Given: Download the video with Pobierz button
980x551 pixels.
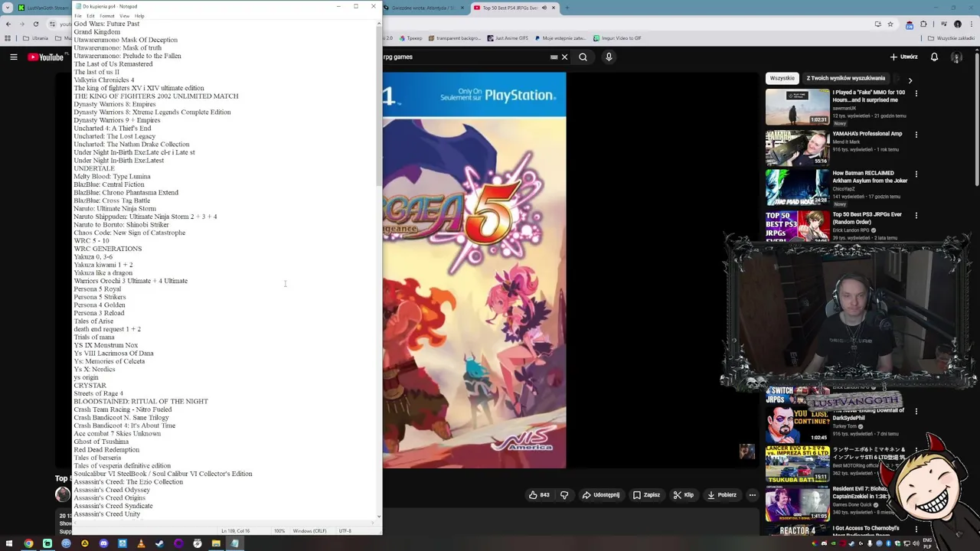Looking at the screenshot, I should tap(721, 495).
